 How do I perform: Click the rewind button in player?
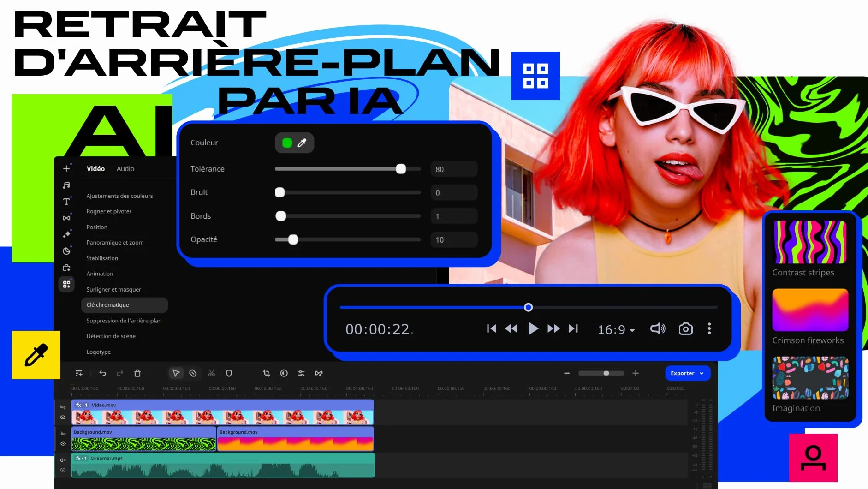tap(511, 328)
